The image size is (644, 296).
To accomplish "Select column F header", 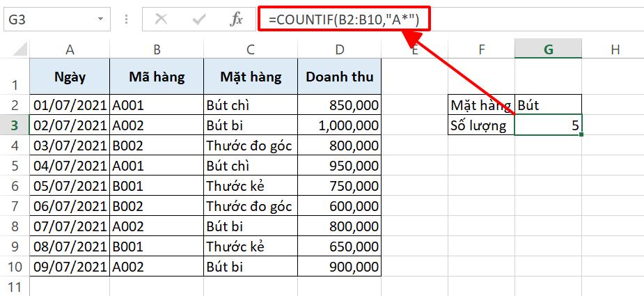I will 481,49.
